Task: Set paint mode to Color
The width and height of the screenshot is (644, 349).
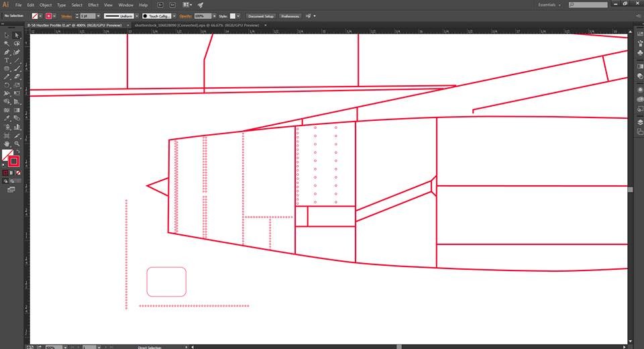Action: tap(5, 173)
